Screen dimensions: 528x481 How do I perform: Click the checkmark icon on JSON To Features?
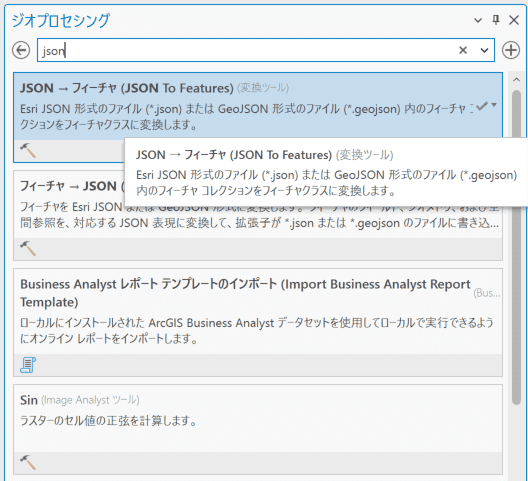pyautogui.click(x=482, y=106)
